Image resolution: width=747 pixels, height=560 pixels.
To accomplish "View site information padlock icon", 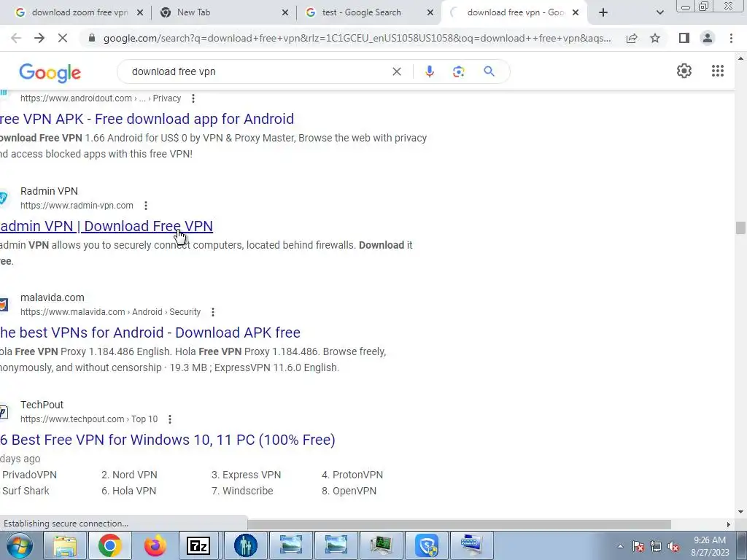I will (x=92, y=38).
